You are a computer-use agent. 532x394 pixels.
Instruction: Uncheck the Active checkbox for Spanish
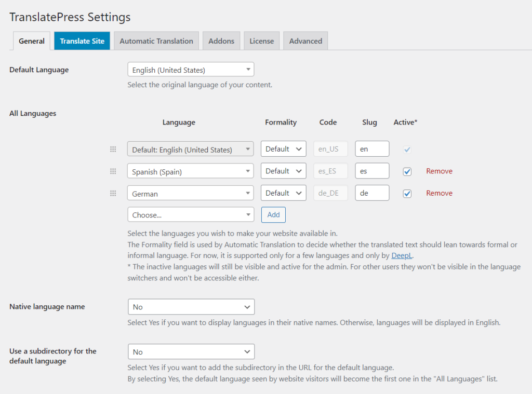(407, 171)
